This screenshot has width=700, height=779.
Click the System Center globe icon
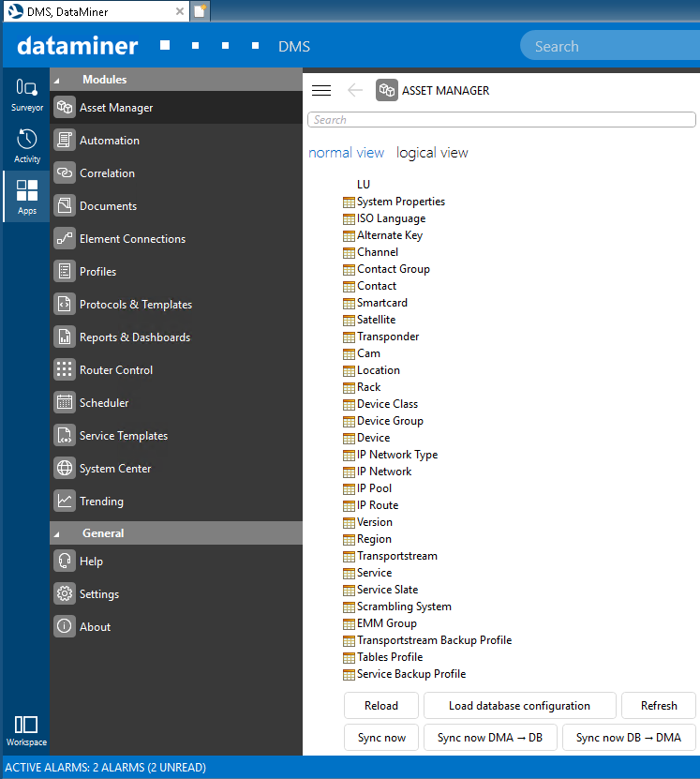(x=65, y=468)
